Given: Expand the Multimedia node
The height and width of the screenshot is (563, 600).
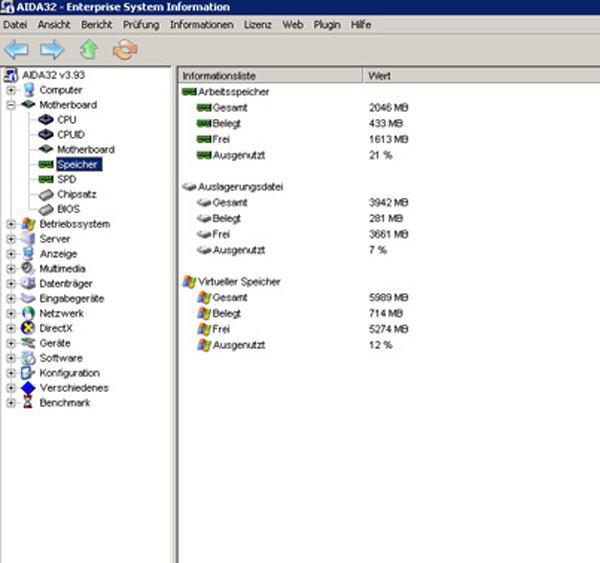Looking at the screenshot, I should coord(11,269).
